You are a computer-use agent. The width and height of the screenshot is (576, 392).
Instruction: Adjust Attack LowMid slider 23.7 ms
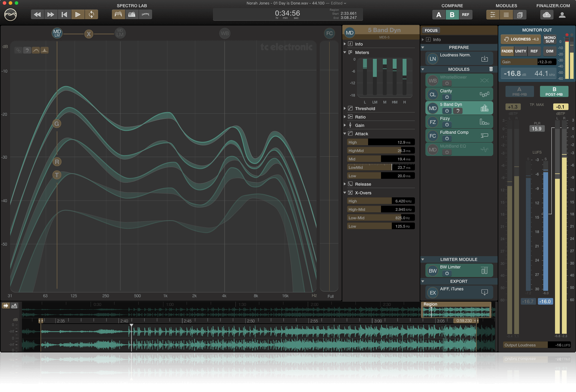[x=381, y=168]
